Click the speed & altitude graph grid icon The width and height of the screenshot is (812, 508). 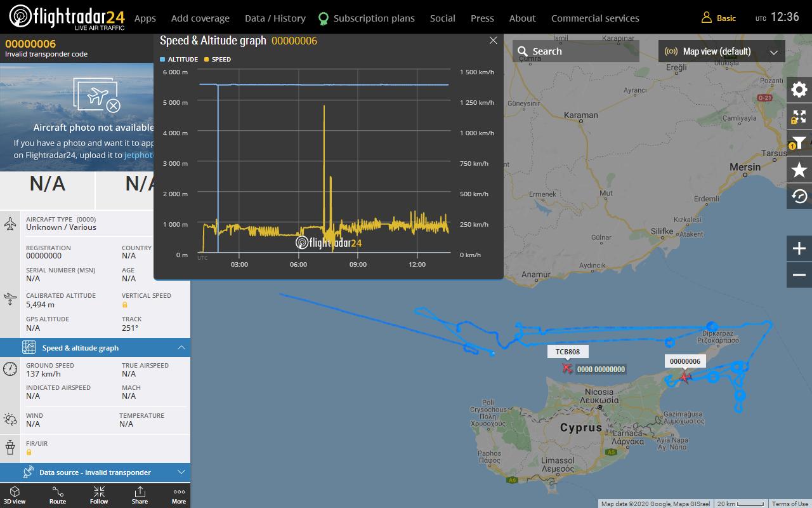point(29,347)
